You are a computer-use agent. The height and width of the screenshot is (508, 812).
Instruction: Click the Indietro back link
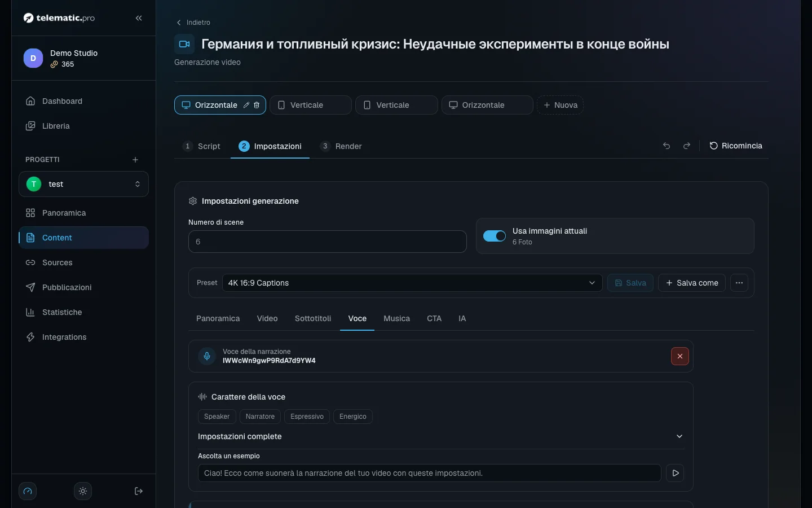click(x=193, y=23)
